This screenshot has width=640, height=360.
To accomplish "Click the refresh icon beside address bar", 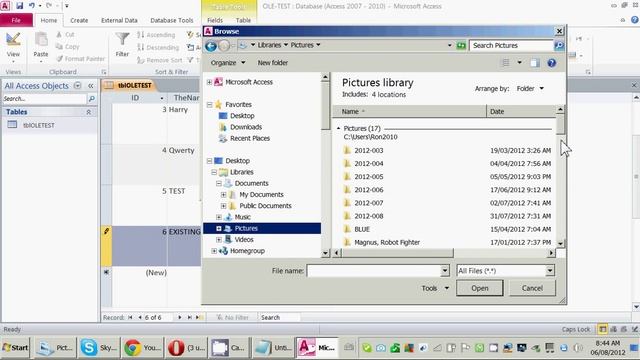I will (461, 45).
